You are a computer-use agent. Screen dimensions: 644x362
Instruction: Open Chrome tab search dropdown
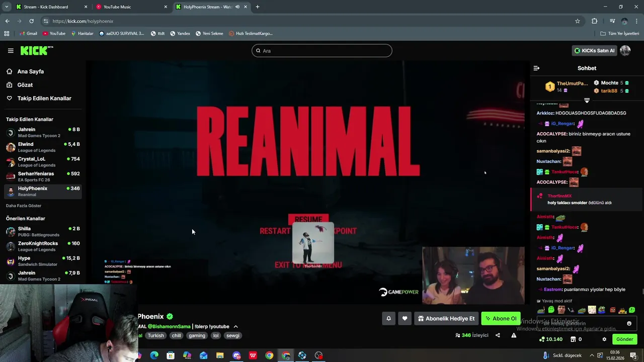tap(7, 7)
